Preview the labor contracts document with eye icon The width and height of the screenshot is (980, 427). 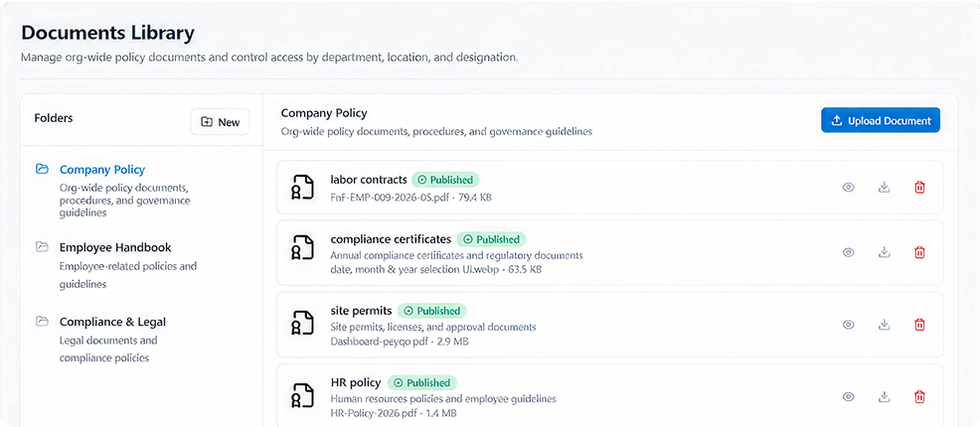(848, 188)
